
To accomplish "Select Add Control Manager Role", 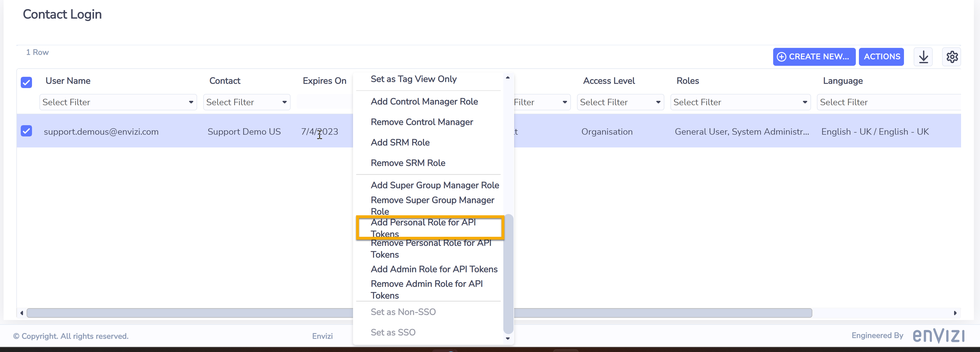I will pos(424,102).
